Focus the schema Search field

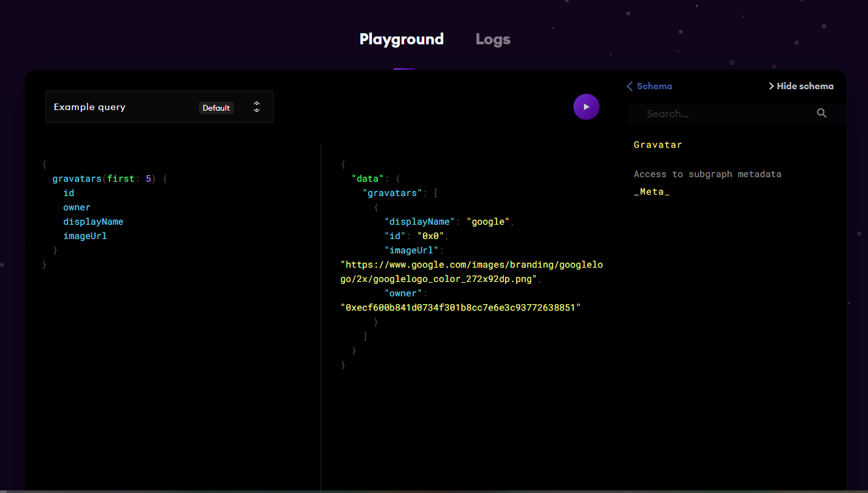(723, 113)
